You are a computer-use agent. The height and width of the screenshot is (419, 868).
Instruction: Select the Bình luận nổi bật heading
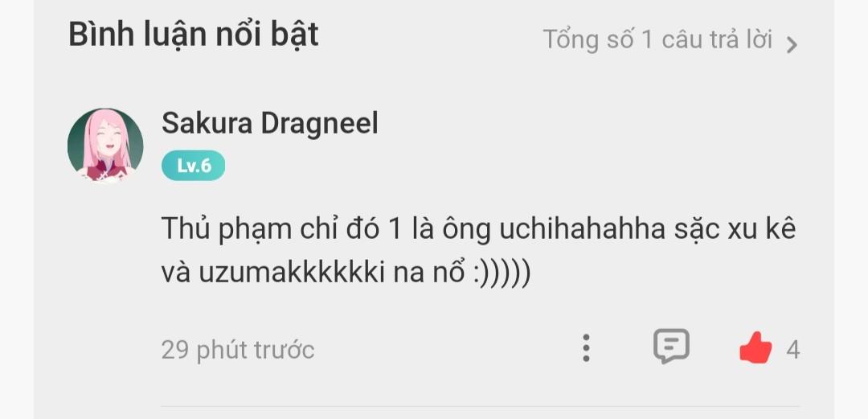click(193, 35)
